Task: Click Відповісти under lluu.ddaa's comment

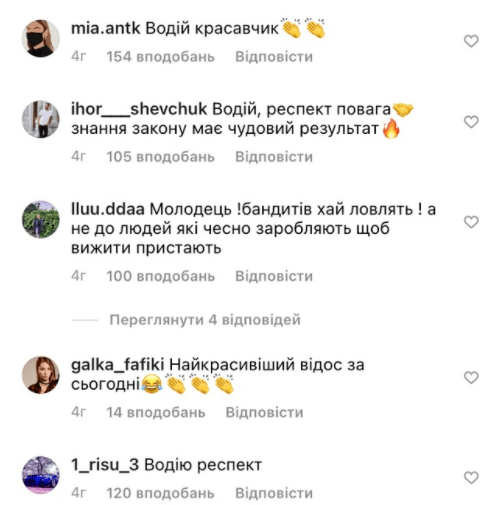Action: pyautogui.click(x=274, y=276)
